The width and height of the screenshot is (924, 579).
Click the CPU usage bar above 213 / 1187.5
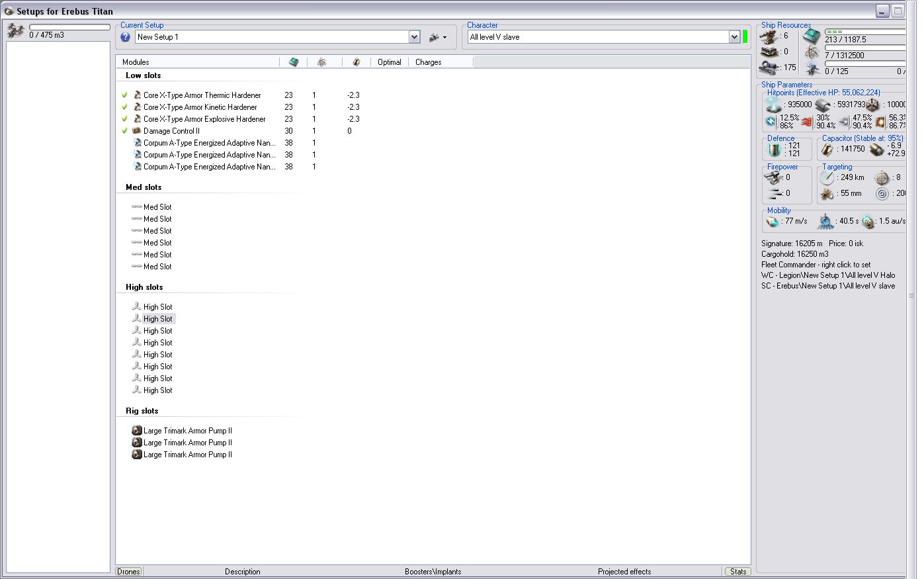(865, 32)
